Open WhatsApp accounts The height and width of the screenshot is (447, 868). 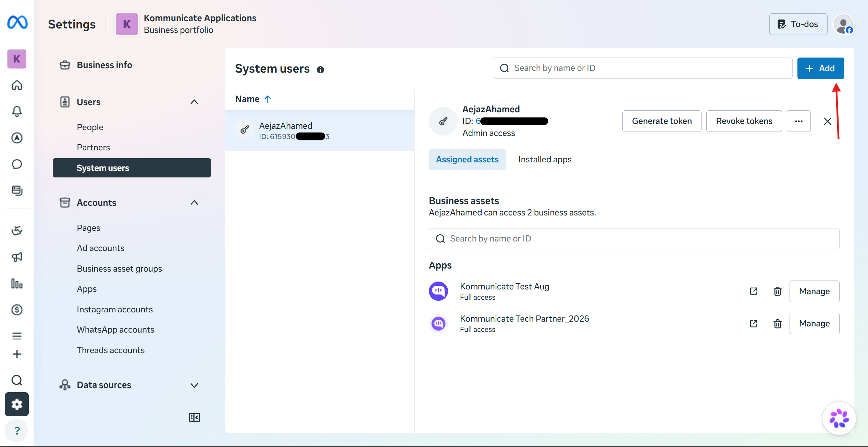click(115, 330)
